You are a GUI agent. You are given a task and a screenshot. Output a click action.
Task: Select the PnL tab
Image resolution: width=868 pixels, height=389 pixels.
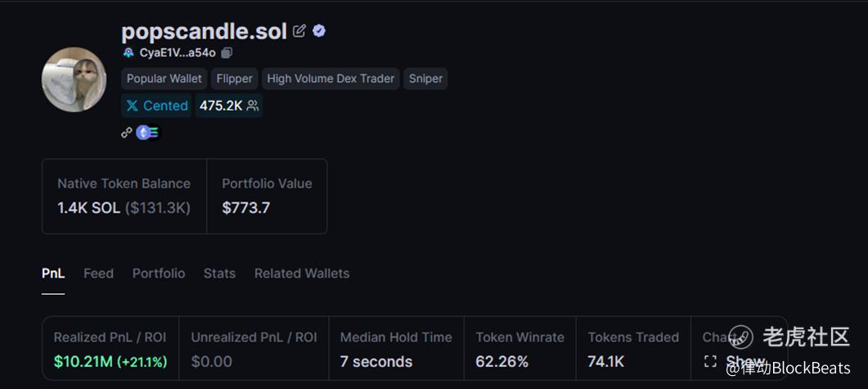(53, 274)
